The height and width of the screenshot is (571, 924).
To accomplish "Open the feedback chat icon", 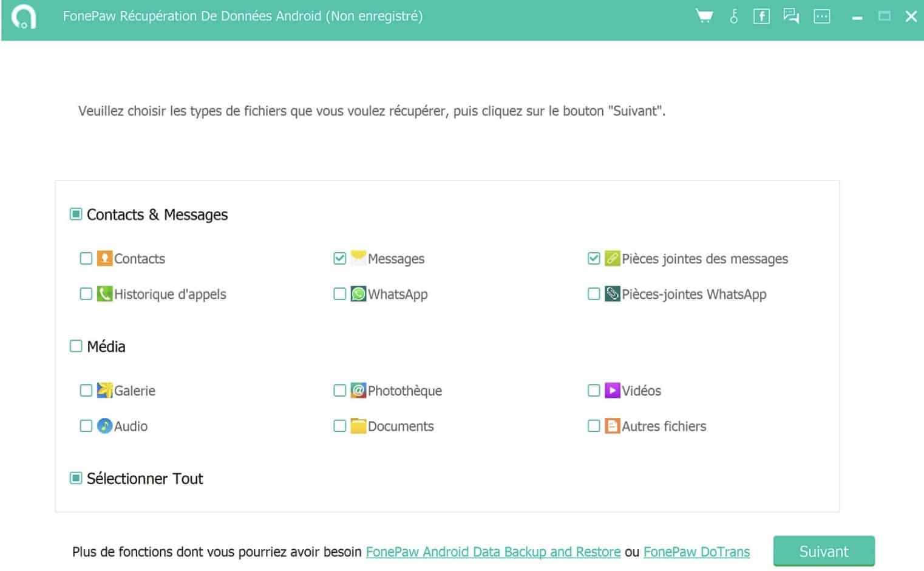I will [791, 16].
